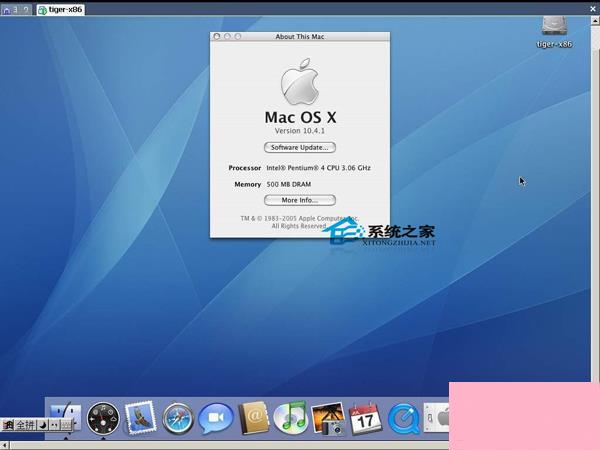This screenshot has height=450, width=600.
Task: Select the tiger-x86 tab
Action: tap(61, 10)
